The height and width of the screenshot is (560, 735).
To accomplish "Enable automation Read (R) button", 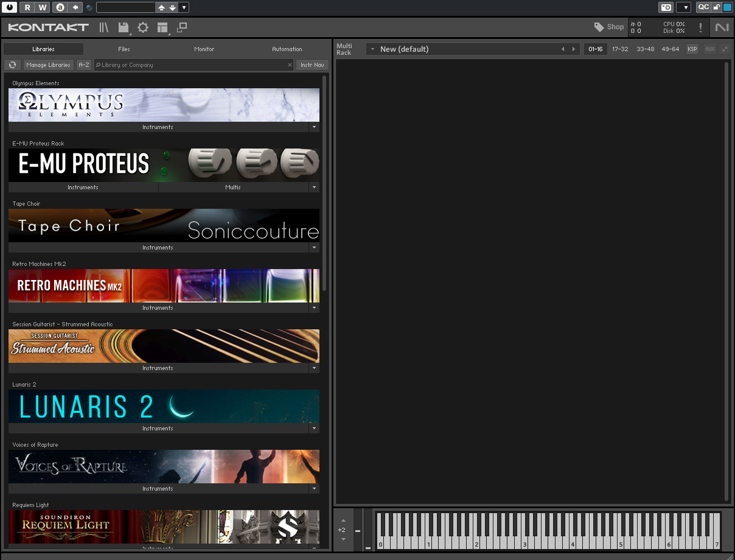I will click(x=27, y=7).
